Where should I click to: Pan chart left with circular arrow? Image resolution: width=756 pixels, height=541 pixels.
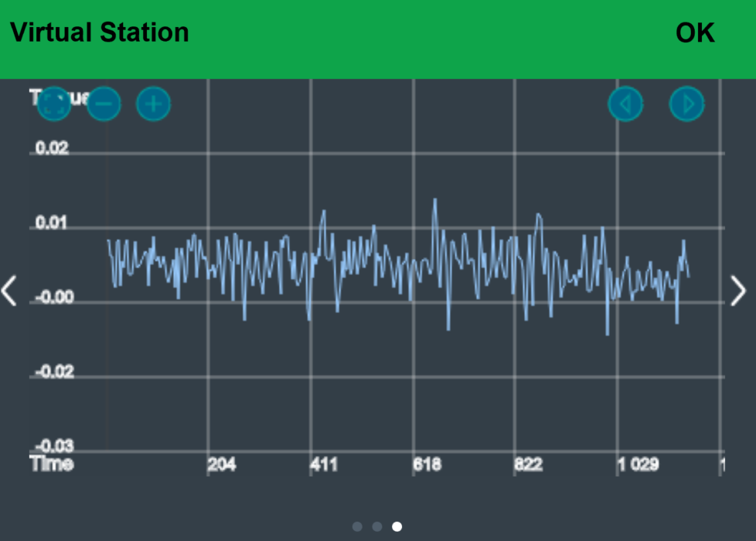[x=625, y=104]
